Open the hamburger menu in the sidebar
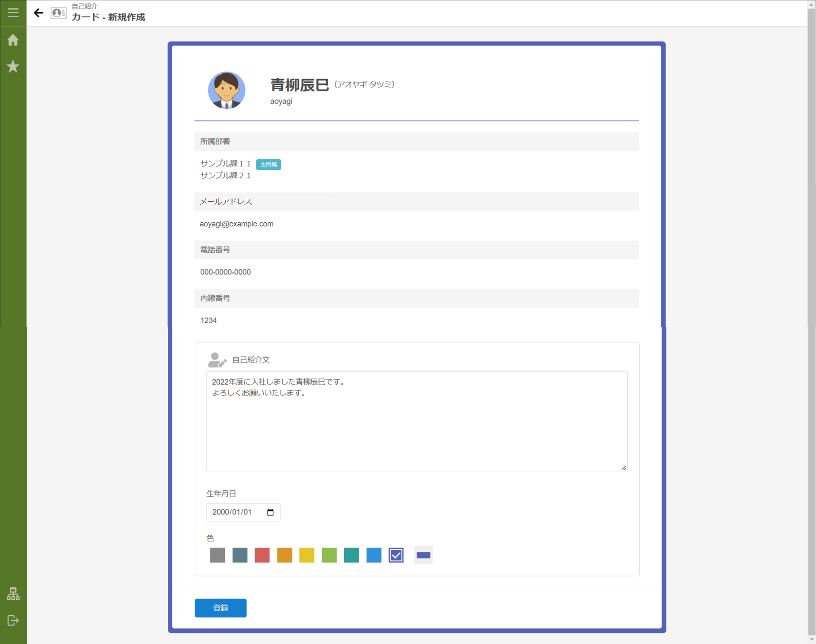This screenshot has width=816, height=644. click(x=13, y=12)
